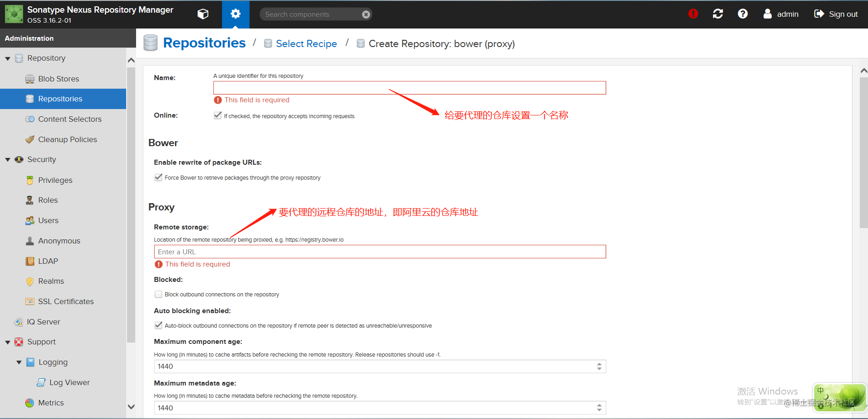
Task: Click the repository Name input field
Action: click(410, 88)
